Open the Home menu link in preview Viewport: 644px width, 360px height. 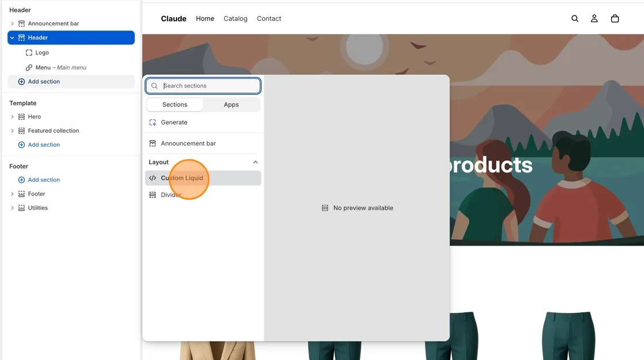[x=205, y=18]
